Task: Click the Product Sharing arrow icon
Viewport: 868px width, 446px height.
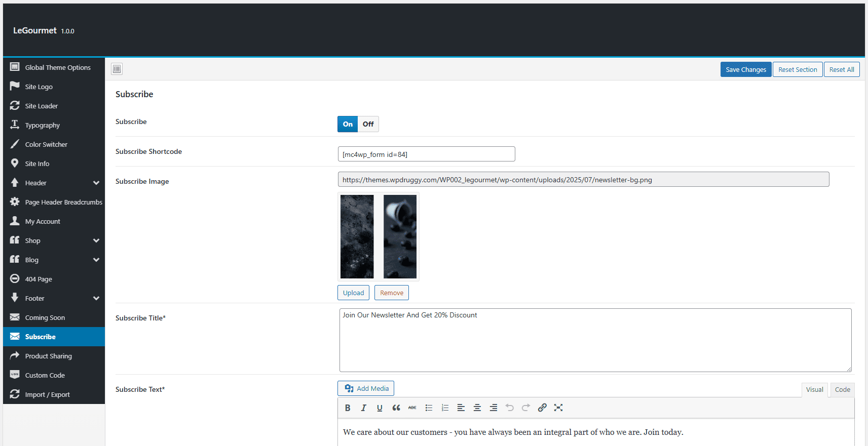Action: point(15,355)
